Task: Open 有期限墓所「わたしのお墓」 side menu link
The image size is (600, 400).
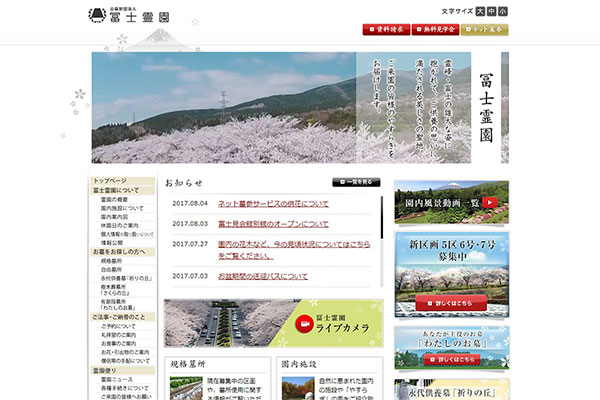Action: [x=117, y=305]
